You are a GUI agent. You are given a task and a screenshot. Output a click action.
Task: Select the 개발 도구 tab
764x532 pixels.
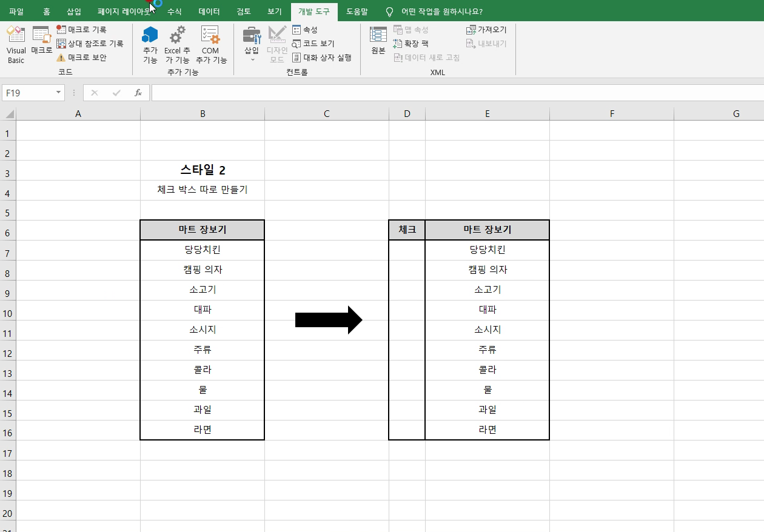pyautogui.click(x=314, y=12)
